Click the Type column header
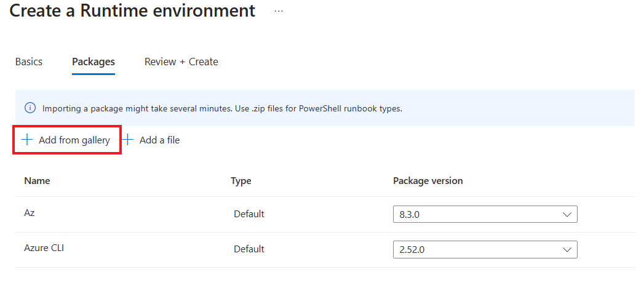 click(241, 181)
